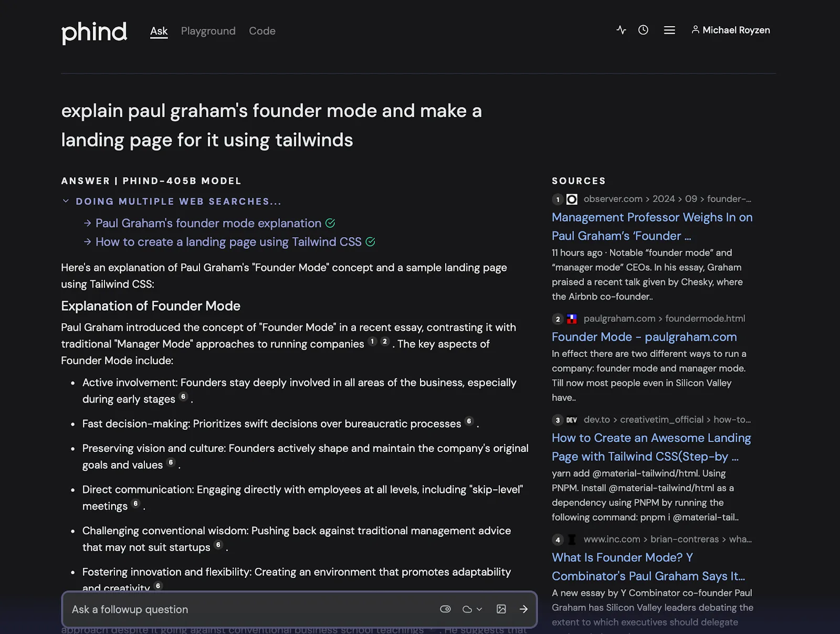This screenshot has height=634, width=840.
Task: Open the observer.com Management Professor article
Action: coord(652,226)
